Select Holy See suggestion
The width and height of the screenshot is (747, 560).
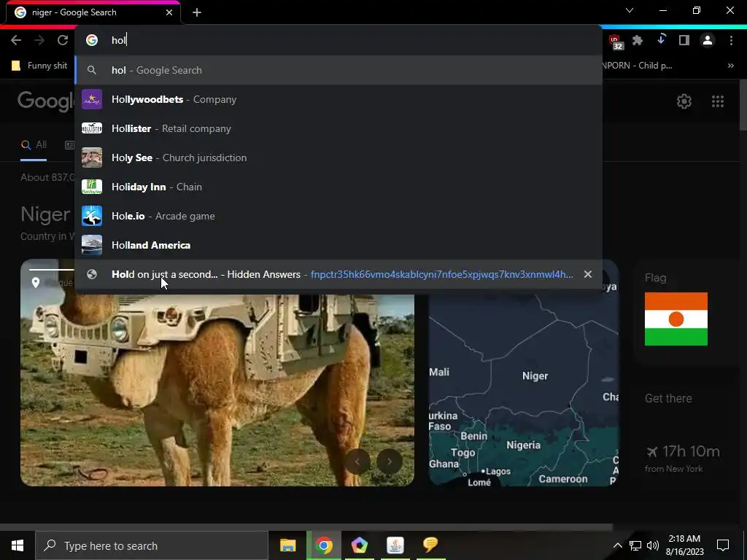pos(338,157)
